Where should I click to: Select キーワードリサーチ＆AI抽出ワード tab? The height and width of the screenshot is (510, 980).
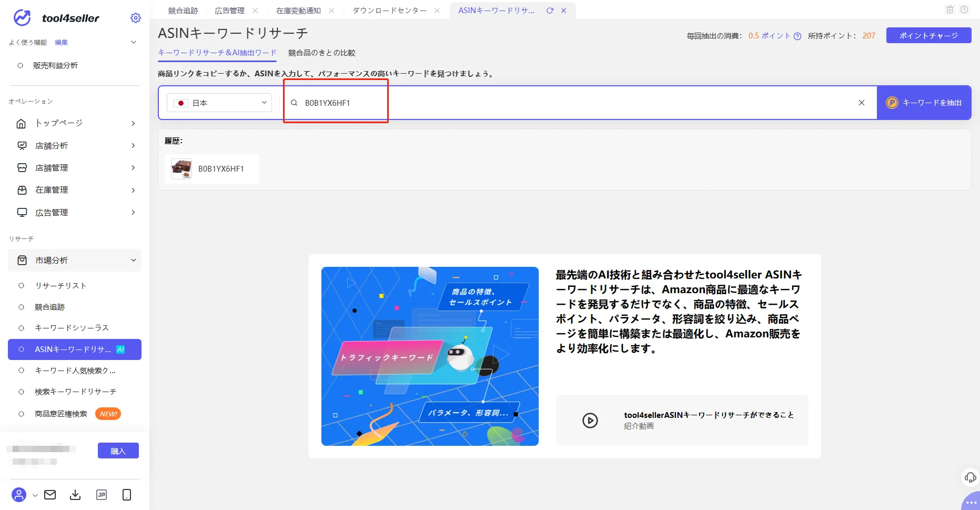pyautogui.click(x=217, y=53)
